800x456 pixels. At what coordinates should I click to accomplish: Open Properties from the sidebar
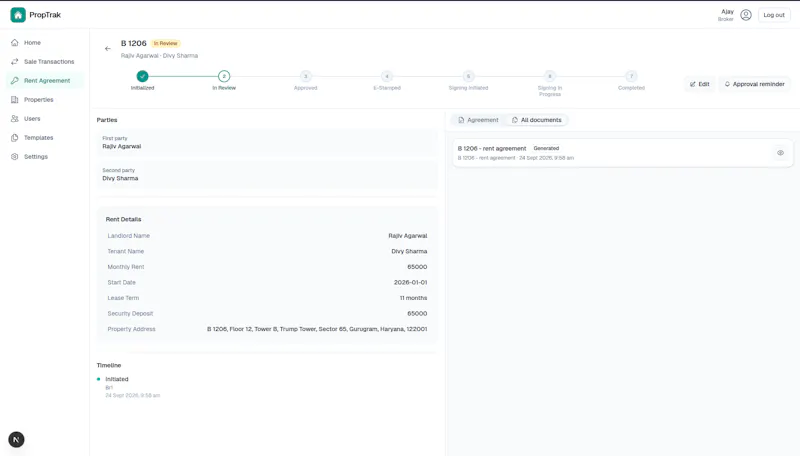pos(44,99)
